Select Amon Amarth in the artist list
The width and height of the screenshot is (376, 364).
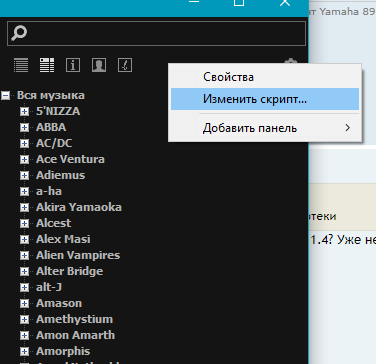(x=75, y=335)
